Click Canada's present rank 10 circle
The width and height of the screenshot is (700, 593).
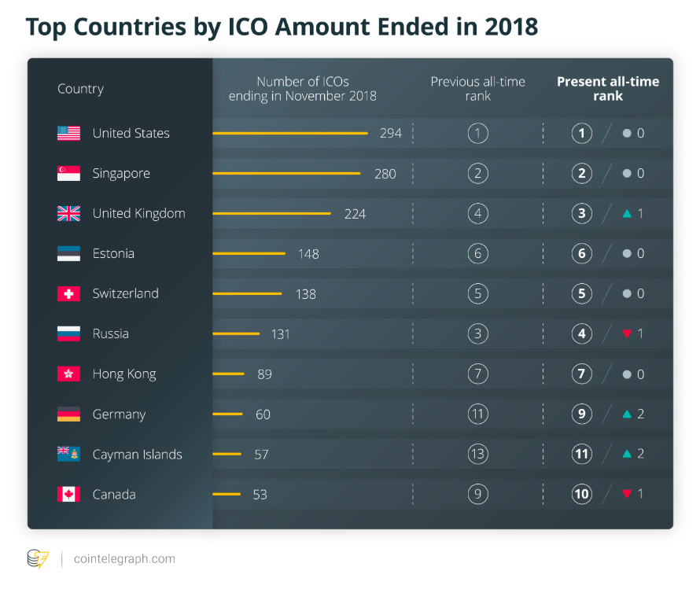click(x=582, y=494)
